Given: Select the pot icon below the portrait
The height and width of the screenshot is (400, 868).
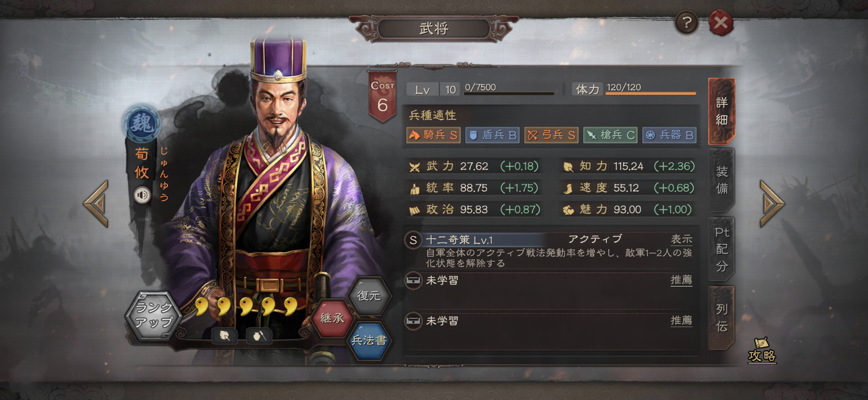Looking at the screenshot, I should click(x=259, y=336).
